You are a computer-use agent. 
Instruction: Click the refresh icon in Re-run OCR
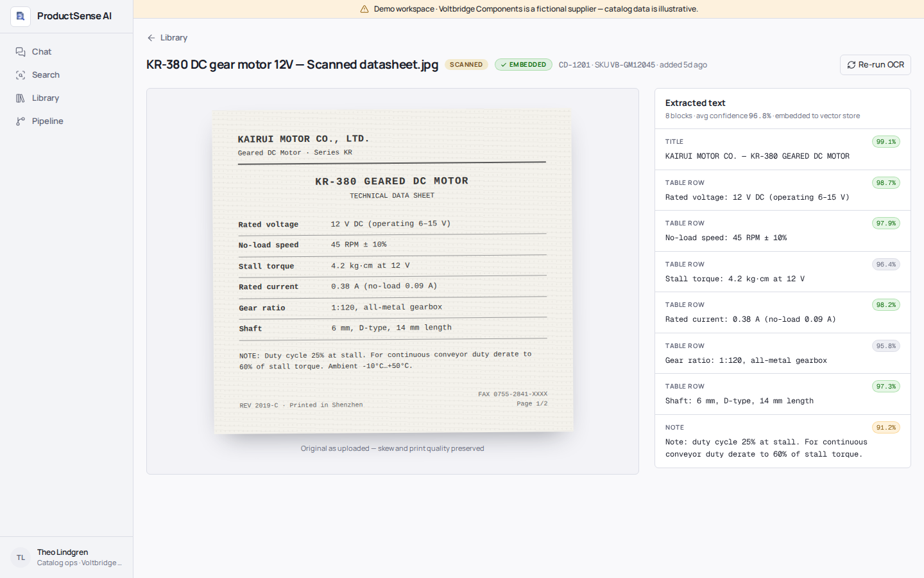point(851,65)
